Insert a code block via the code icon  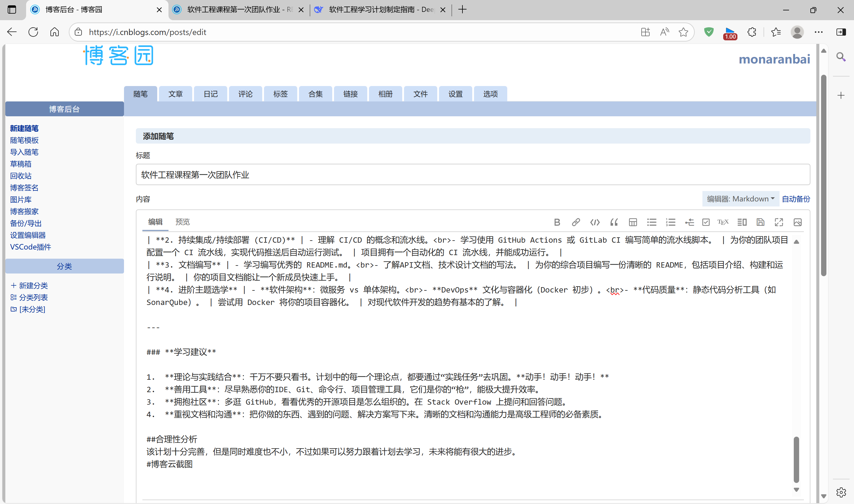coord(594,222)
